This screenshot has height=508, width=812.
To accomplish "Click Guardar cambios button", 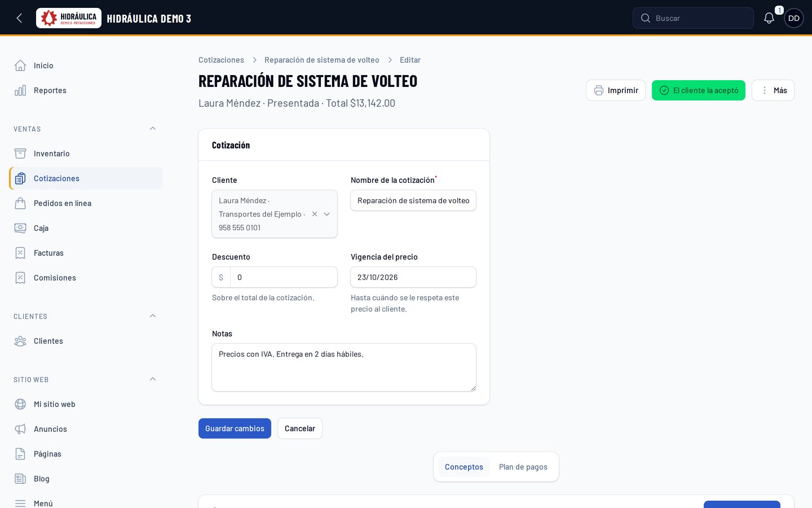I will point(235,428).
